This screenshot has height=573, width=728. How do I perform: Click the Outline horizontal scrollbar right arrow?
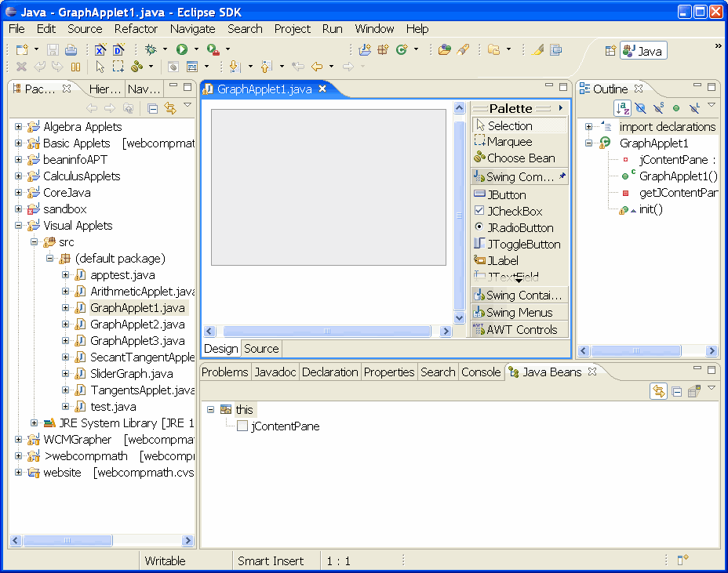712,350
